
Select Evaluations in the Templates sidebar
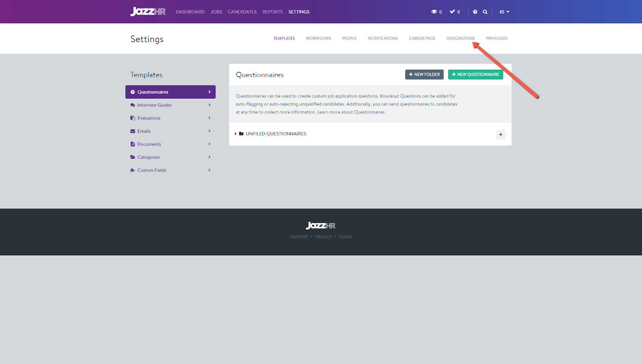pos(149,118)
